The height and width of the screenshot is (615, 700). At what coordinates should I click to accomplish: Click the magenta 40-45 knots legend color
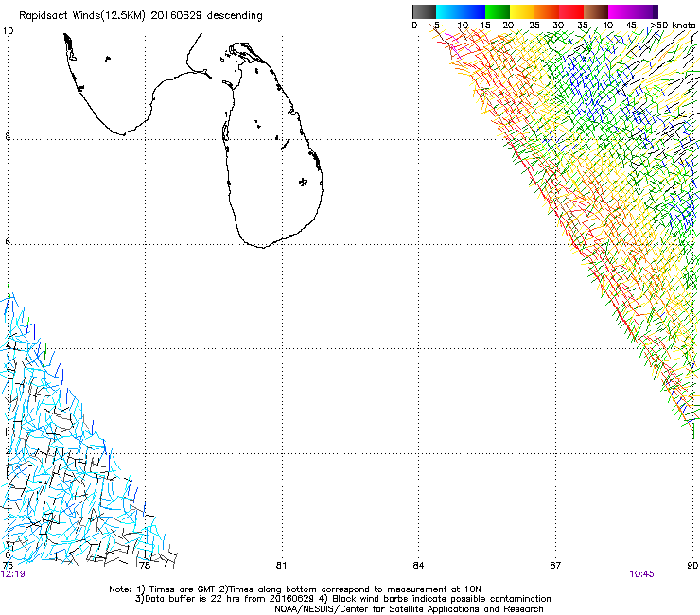(x=621, y=11)
